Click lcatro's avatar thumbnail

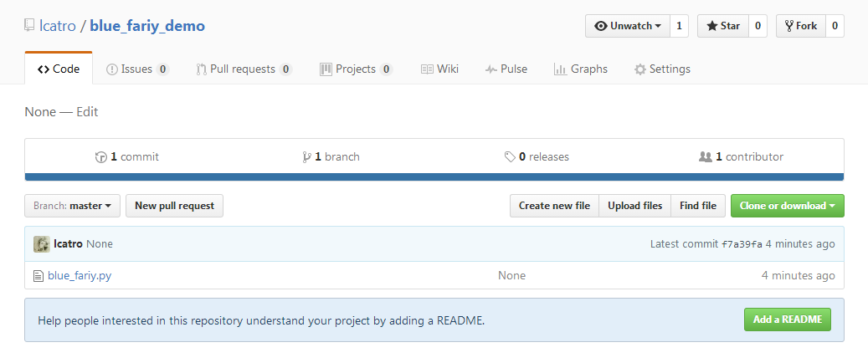(42, 244)
